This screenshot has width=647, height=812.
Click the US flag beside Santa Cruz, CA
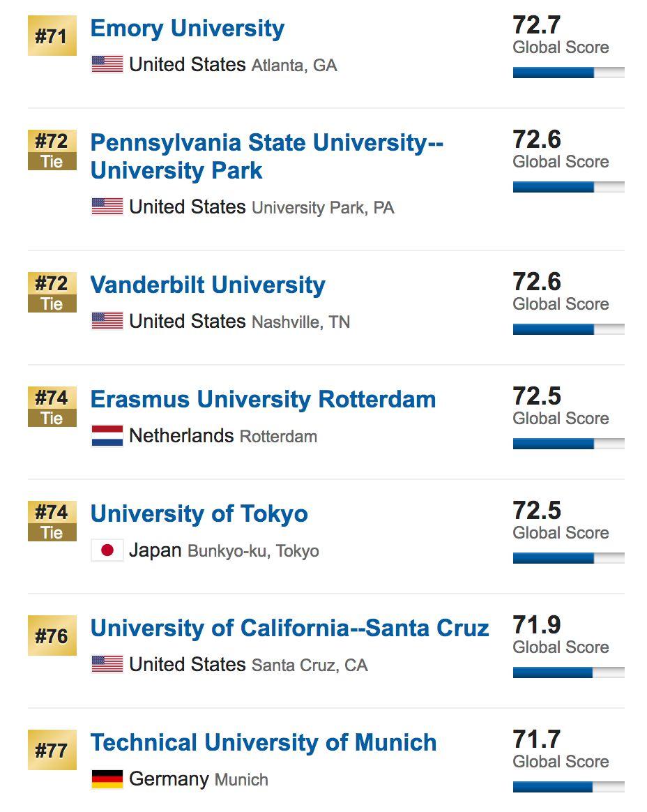(107, 665)
